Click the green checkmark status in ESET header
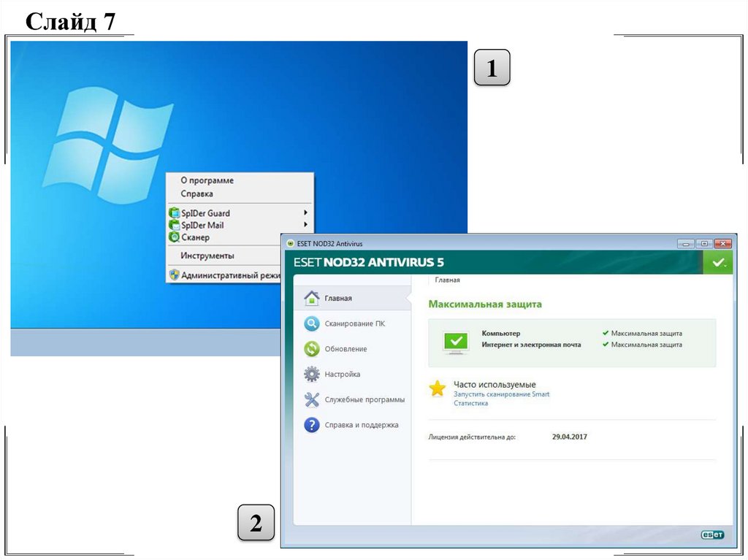 [718, 263]
